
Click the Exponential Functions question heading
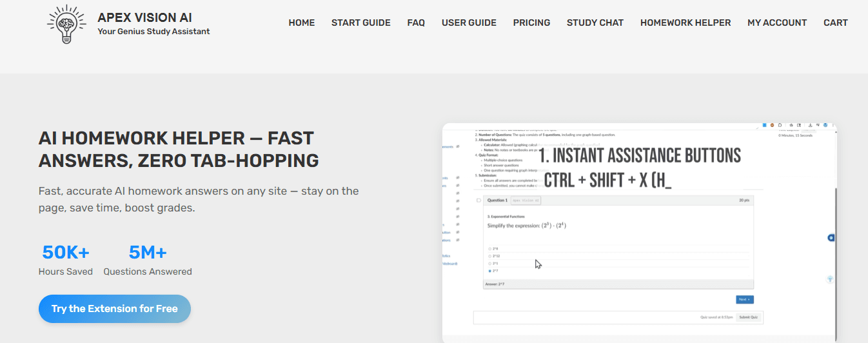click(x=506, y=217)
